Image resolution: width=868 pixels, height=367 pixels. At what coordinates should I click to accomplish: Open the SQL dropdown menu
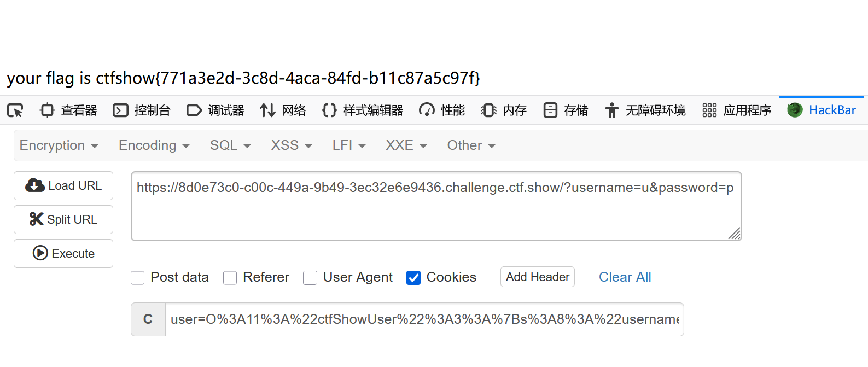[x=230, y=145]
